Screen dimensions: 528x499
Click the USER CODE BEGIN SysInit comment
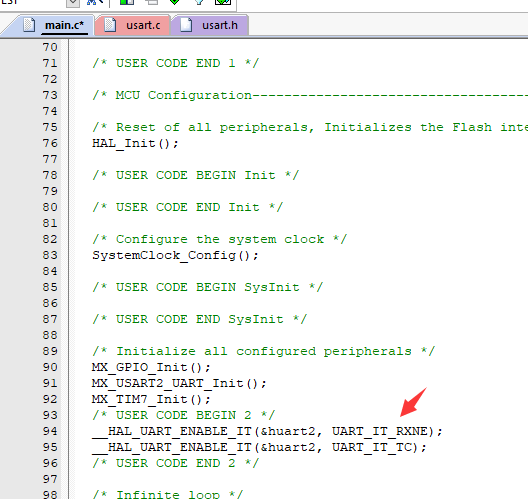click(207, 288)
